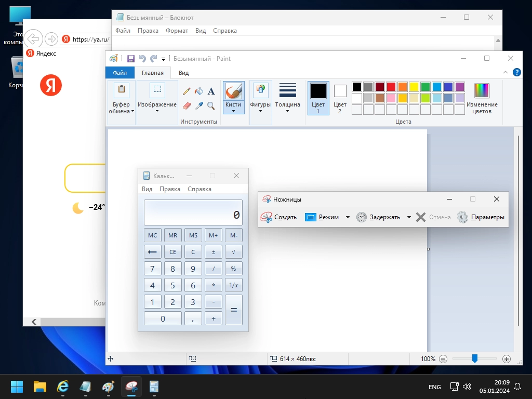
Task: Choose the red color swatch in palette
Action: pos(391,87)
